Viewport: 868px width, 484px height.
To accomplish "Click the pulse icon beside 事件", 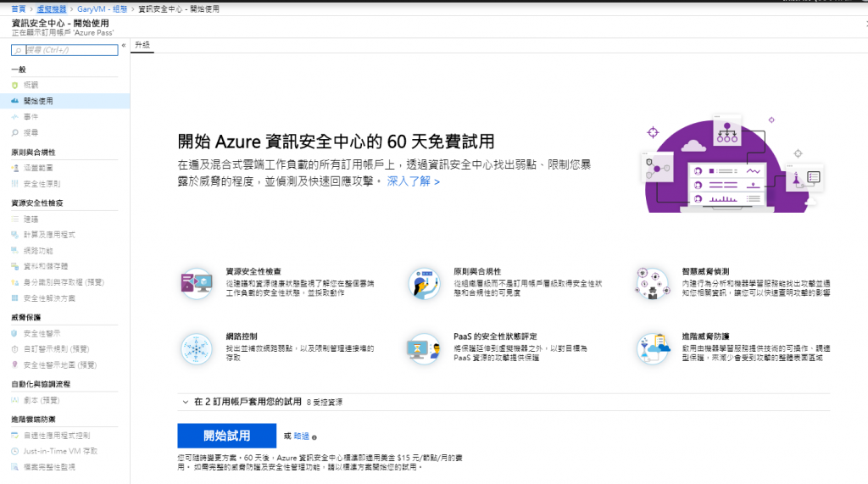I will pos(15,117).
